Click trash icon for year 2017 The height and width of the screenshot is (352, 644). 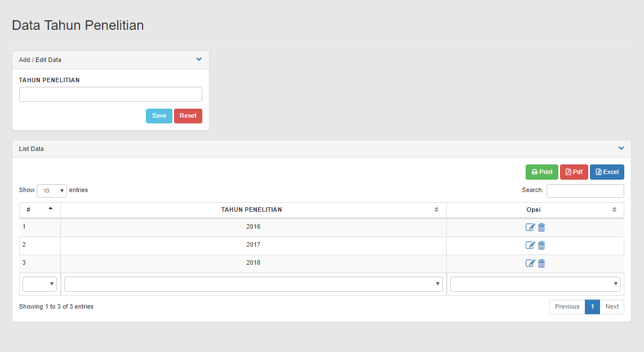coord(541,246)
